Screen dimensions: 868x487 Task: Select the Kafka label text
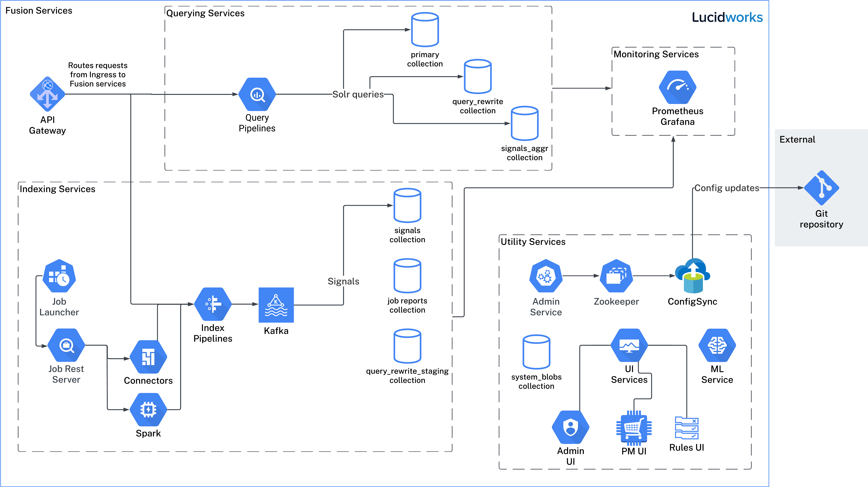point(276,331)
